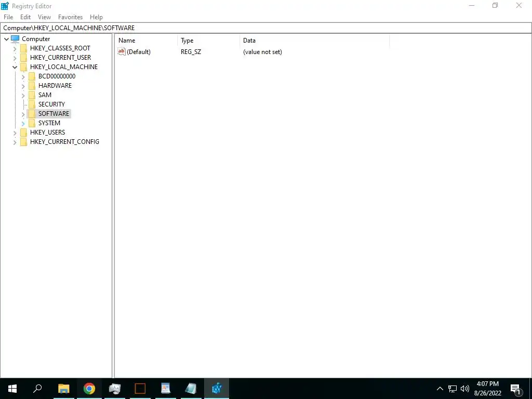Open Google Chrome from the taskbar
Image resolution: width=532 pixels, height=399 pixels.
pos(89,389)
